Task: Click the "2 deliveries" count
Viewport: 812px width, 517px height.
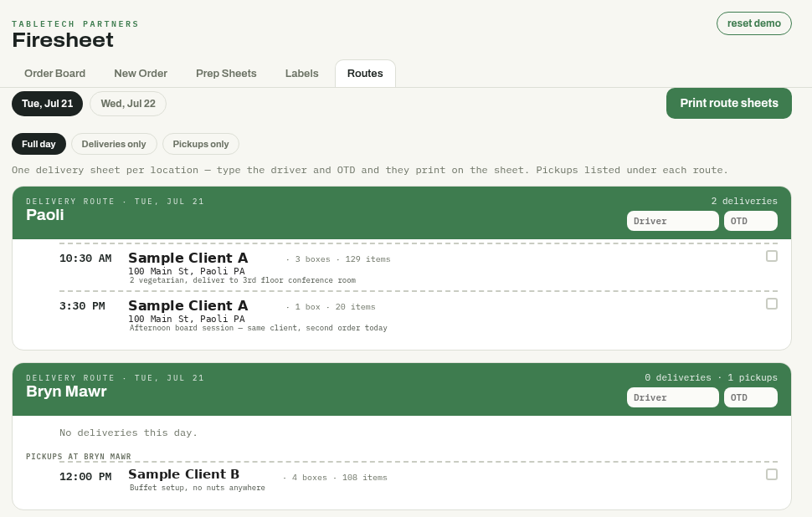Action: click(744, 201)
